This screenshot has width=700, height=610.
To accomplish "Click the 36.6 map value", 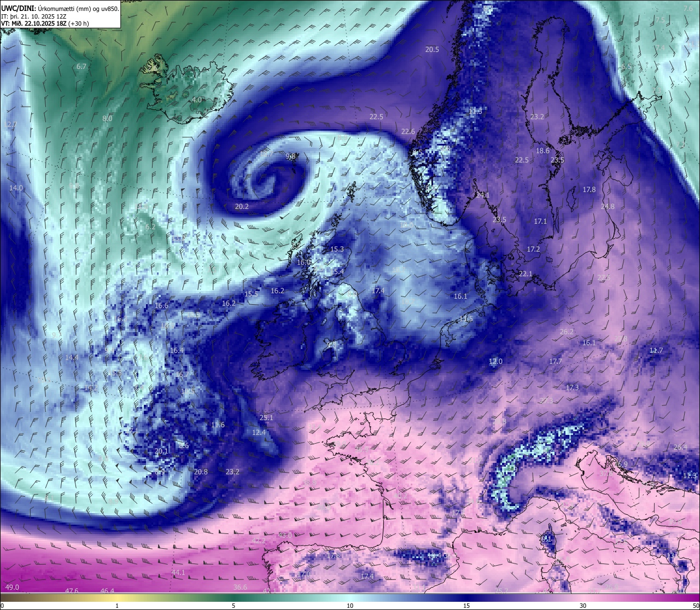I will (x=240, y=587).
